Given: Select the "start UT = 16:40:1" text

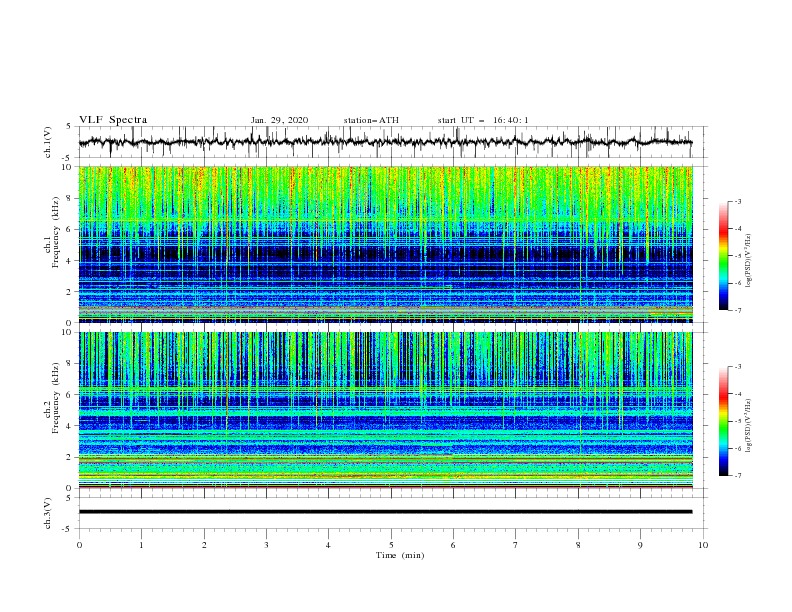Looking at the screenshot, I should point(483,120).
